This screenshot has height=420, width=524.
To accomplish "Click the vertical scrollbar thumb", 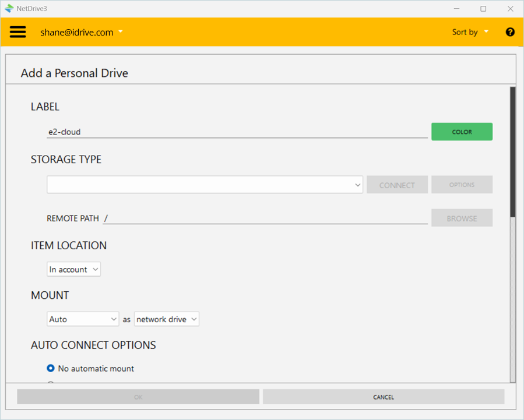I will 512,151.
